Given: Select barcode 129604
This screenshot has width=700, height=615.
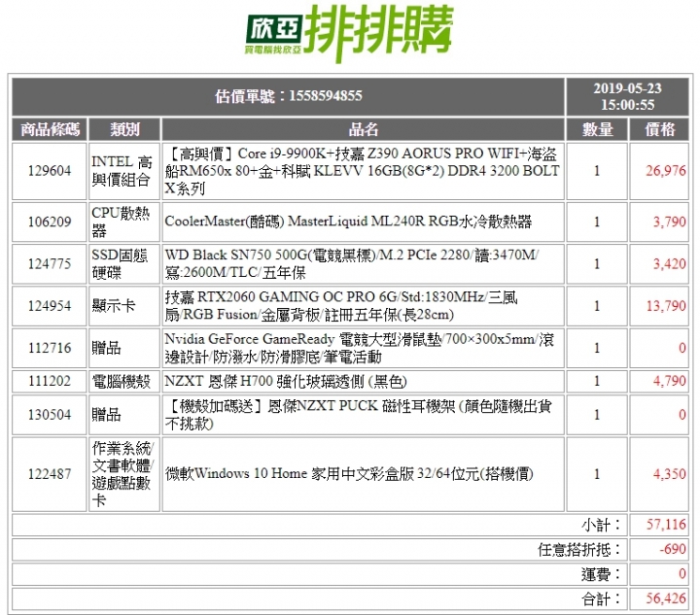Looking at the screenshot, I should [50, 171].
